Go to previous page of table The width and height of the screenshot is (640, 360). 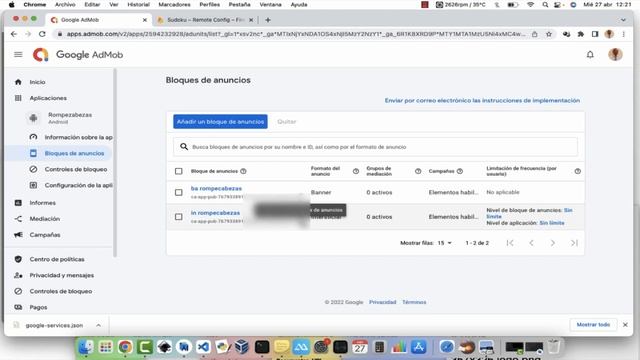pyautogui.click(x=531, y=243)
